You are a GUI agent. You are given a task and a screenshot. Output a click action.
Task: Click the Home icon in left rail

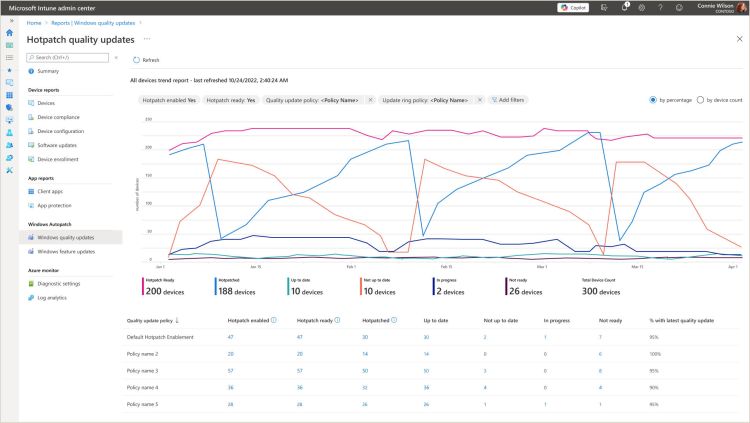click(x=10, y=33)
